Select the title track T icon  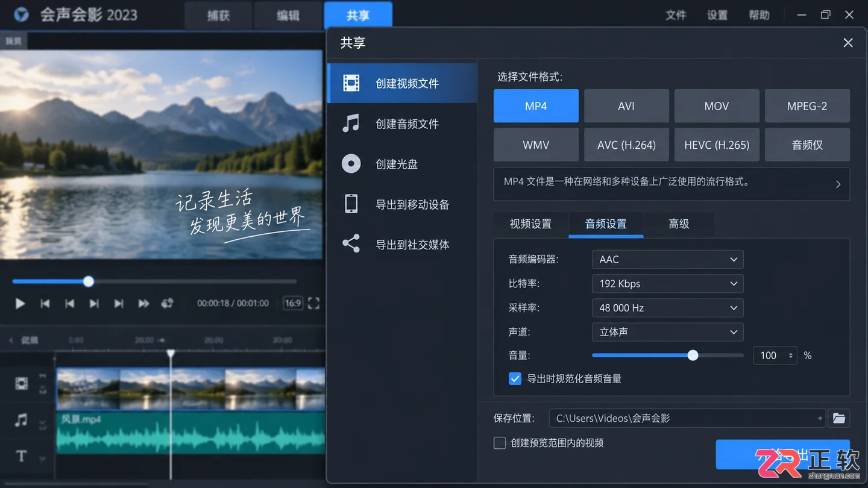coord(22,456)
